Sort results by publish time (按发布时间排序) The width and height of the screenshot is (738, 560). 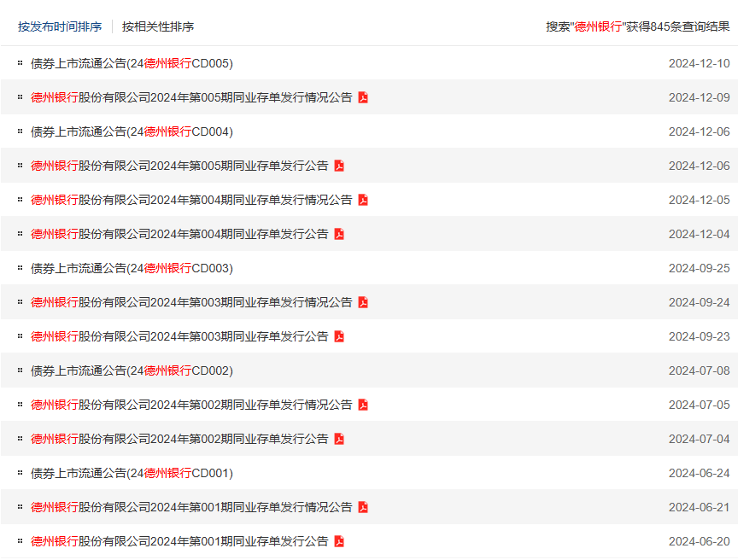click(60, 26)
